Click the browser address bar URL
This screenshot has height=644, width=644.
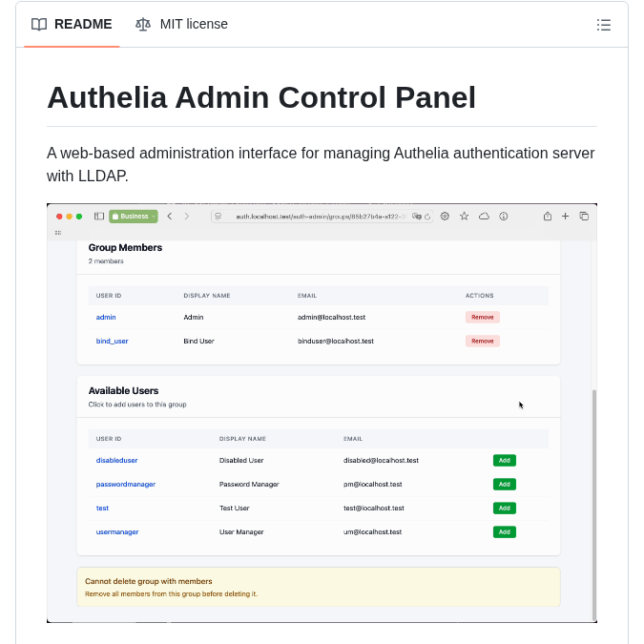coord(321,217)
